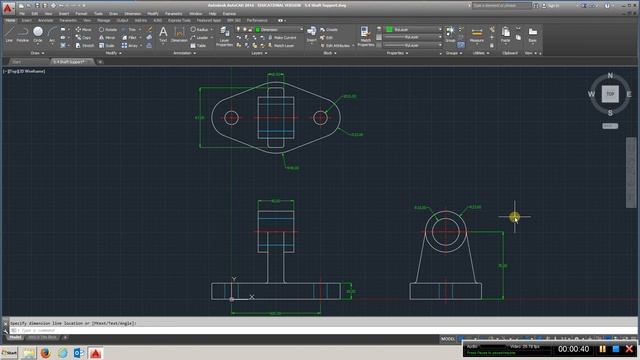Click the Array tool

pos(130,45)
